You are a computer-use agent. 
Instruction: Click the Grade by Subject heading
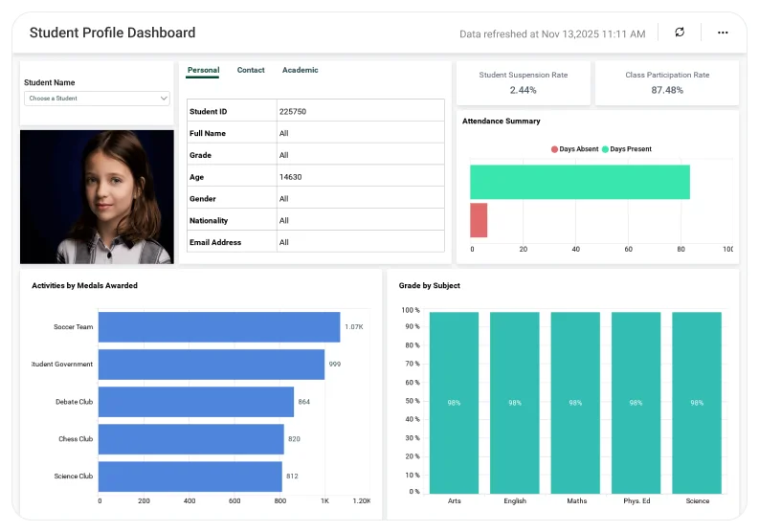point(430,285)
